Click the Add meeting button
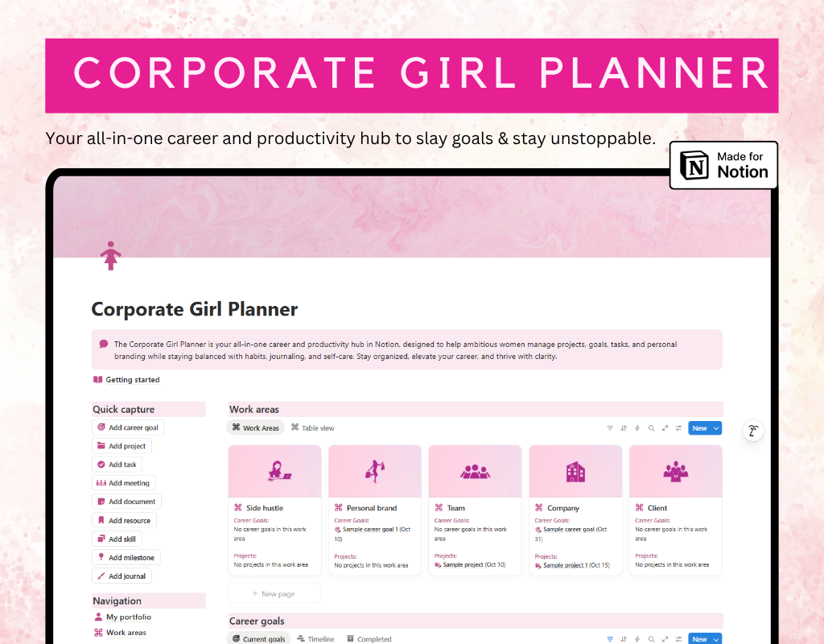 [124, 483]
